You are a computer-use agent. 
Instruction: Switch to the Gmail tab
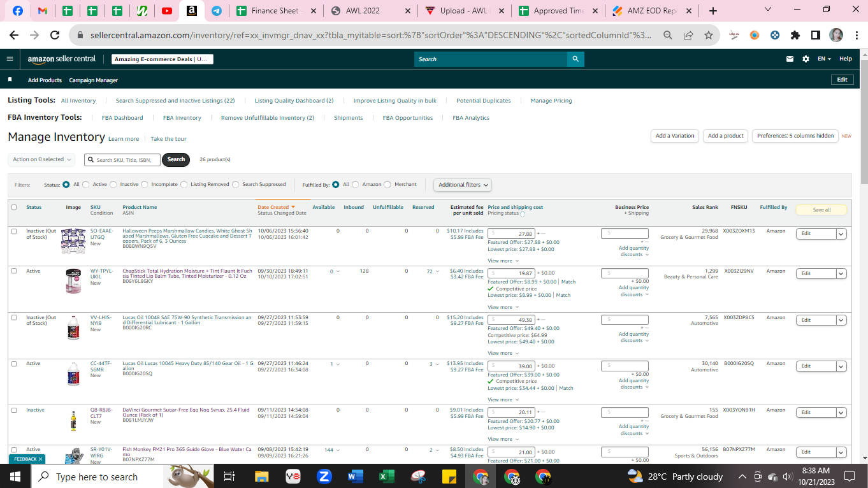pos(43,11)
